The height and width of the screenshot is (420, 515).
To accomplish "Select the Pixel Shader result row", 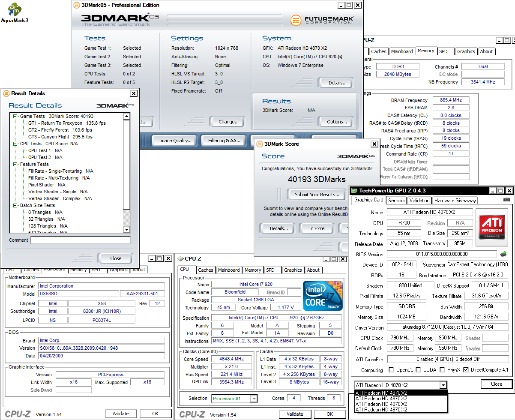I will pyautogui.click(x=47, y=185).
